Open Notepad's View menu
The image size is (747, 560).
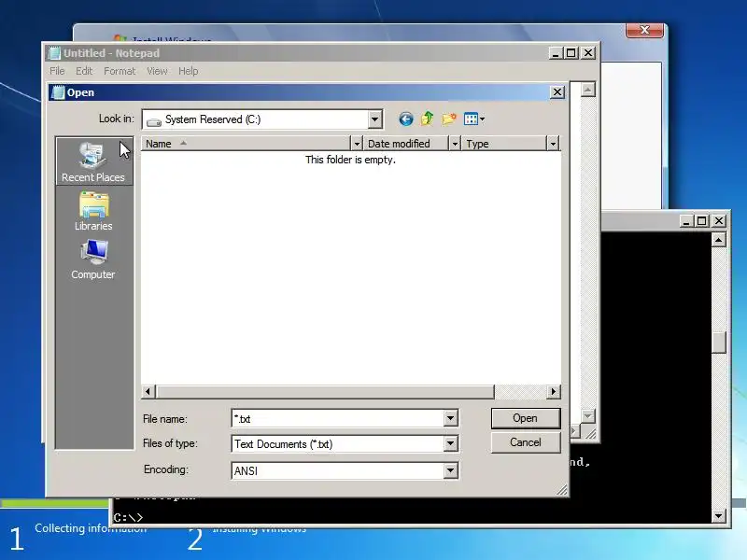[157, 71]
